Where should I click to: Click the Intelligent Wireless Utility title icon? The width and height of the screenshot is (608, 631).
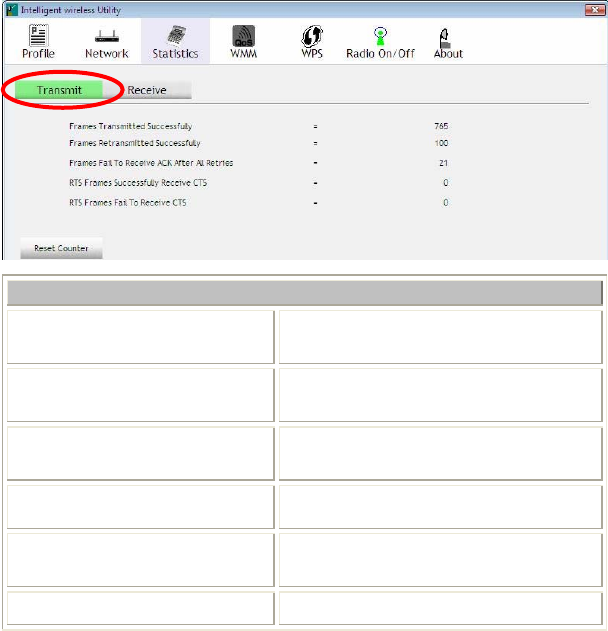(x=12, y=10)
